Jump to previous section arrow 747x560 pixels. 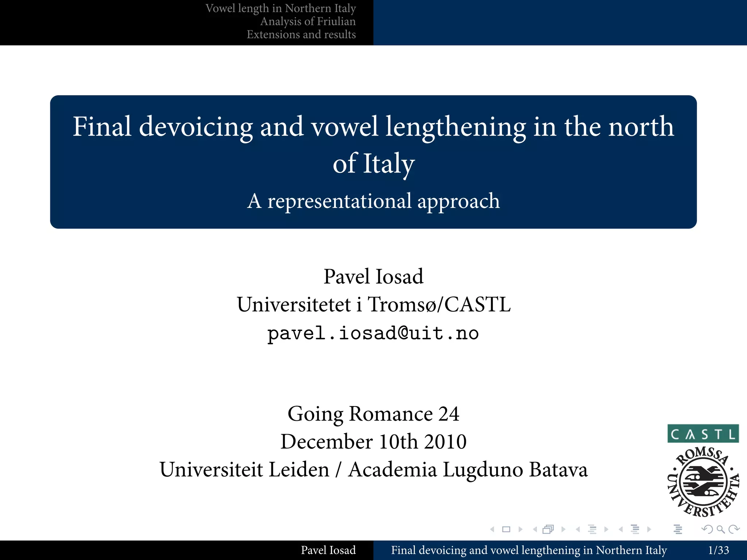(621, 529)
